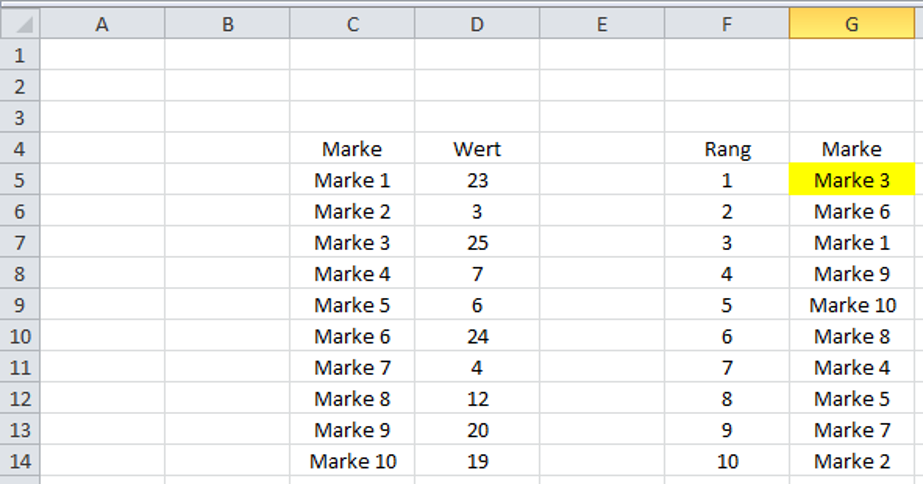Click the yellow highlighted cell Marke 3
Screen dimensions: 924x485
[x=852, y=180]
